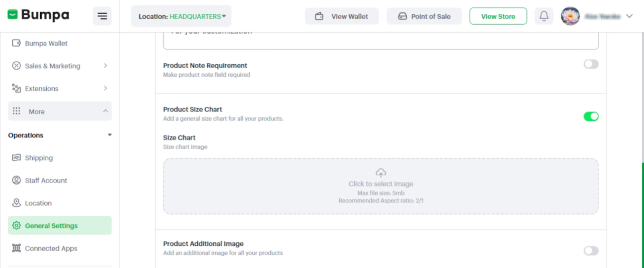Click the Connected Apps icon
644x268 pixels.
pos(16,248)
